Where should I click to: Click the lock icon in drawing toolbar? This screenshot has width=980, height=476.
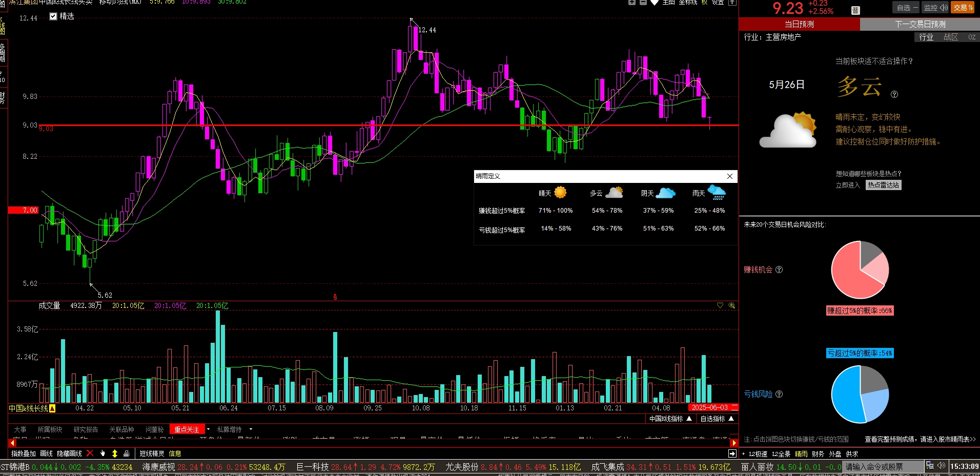pyautogui.click(x=126, y=453)
